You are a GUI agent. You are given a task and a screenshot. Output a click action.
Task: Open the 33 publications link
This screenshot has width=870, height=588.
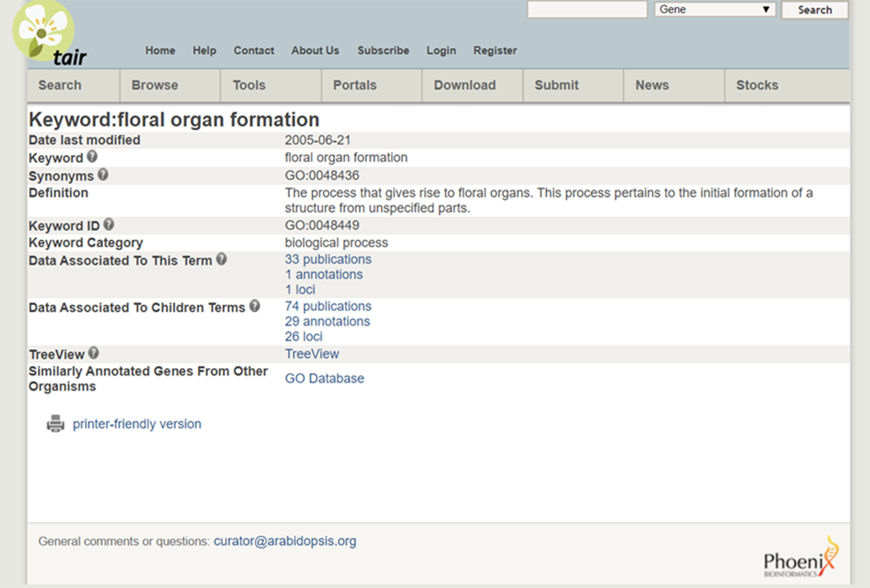click(x=328, y=260)
